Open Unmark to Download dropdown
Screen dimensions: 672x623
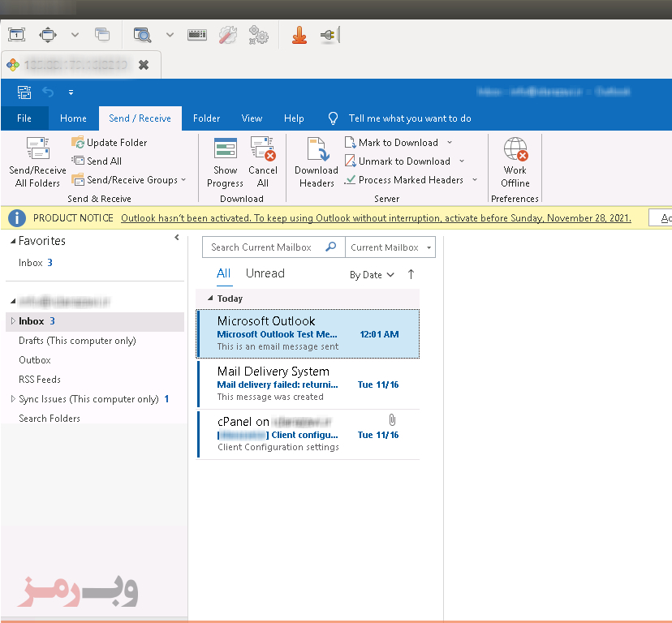(462, 161)
